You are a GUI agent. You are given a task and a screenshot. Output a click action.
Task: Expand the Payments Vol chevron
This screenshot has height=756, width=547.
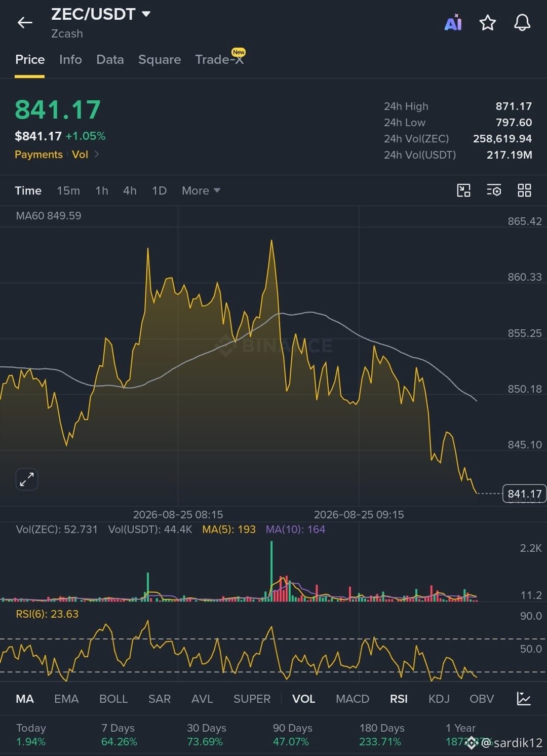(x=97, y=154)
